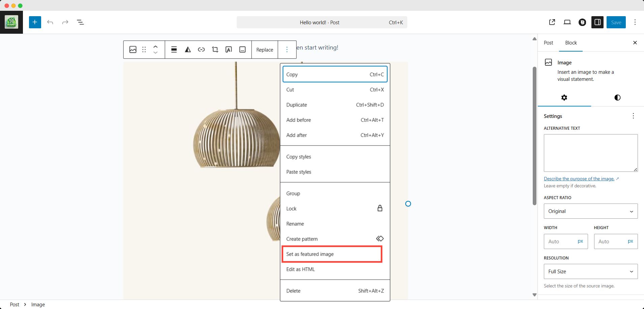Choose Group menu entry
This screenshot has width=644, height=309.
coord(335,193)
